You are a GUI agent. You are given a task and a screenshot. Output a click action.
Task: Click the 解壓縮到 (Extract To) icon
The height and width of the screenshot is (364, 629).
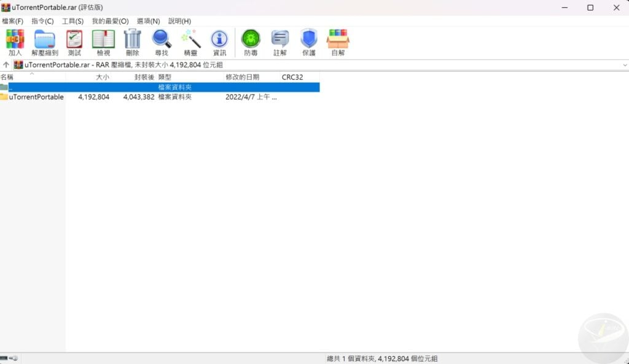coord(44,42)
